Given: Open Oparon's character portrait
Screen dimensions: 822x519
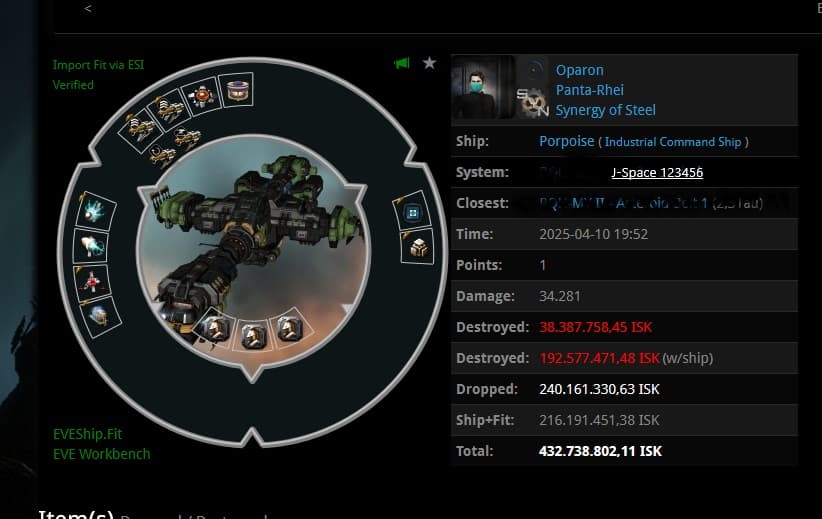Looking at the screenshot, I should 483,87.
